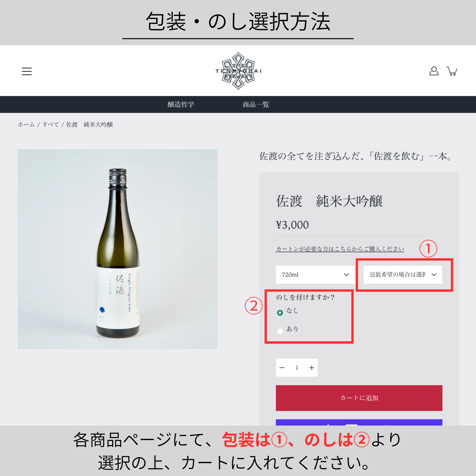Screen dimensions: 476x476
Task: Open the 醸造哲学 menu item
Action: (181, 104)
